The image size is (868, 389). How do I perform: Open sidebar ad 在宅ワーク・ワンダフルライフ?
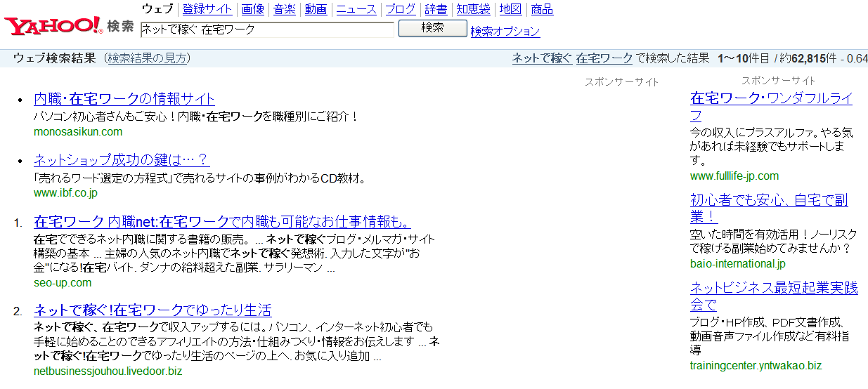coord(771,107)
